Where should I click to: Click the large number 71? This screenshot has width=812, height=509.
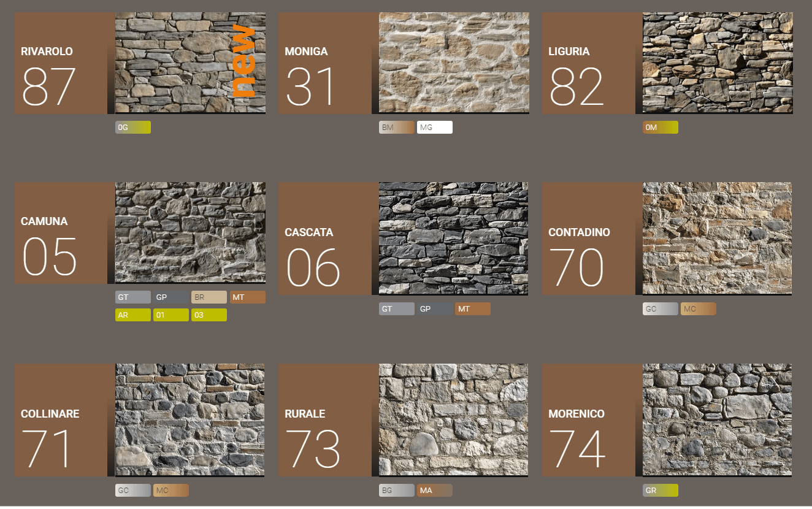[46, 450]
